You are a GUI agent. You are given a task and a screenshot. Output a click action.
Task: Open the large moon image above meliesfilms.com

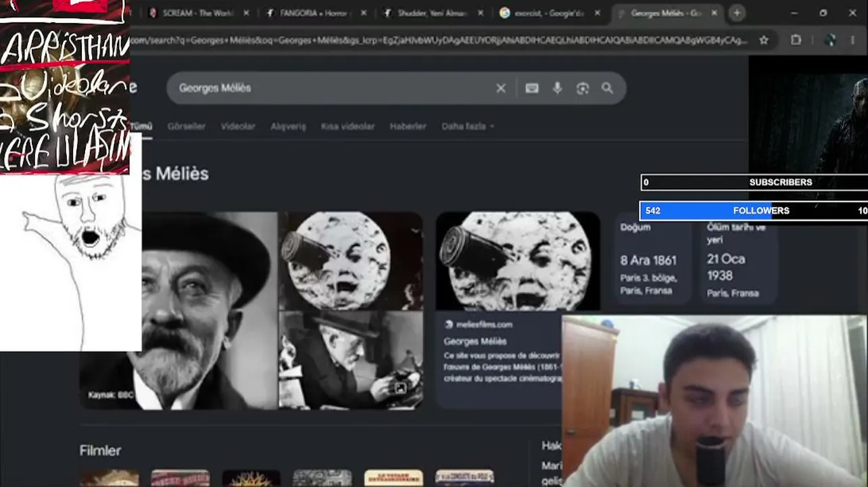(518, 262)
